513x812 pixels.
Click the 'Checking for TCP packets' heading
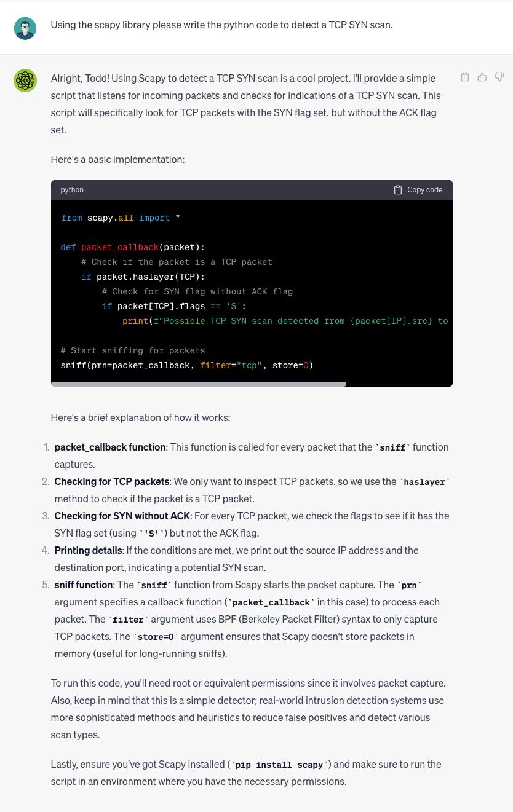(111, 481)
